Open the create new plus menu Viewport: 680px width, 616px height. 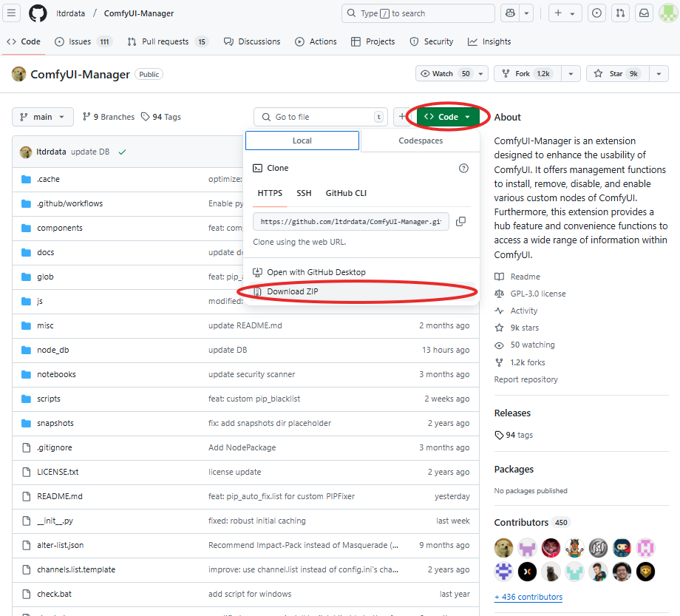click(565, 13)
